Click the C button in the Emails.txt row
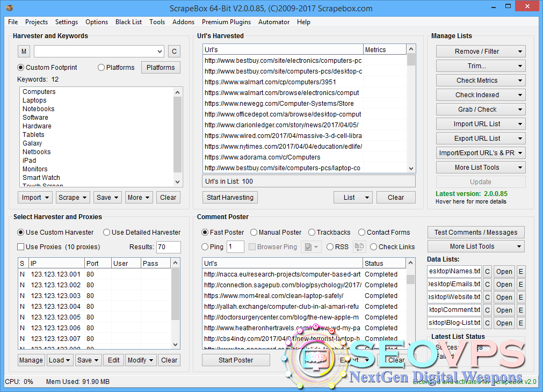Viewport: 543px width, 392px height. tap(487, 284)
